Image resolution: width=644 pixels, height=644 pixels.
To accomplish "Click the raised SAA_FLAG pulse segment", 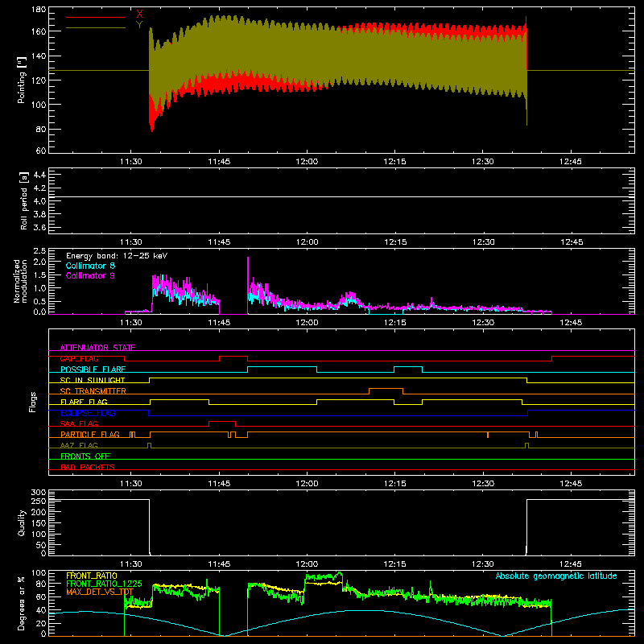I will click(222, 421).
